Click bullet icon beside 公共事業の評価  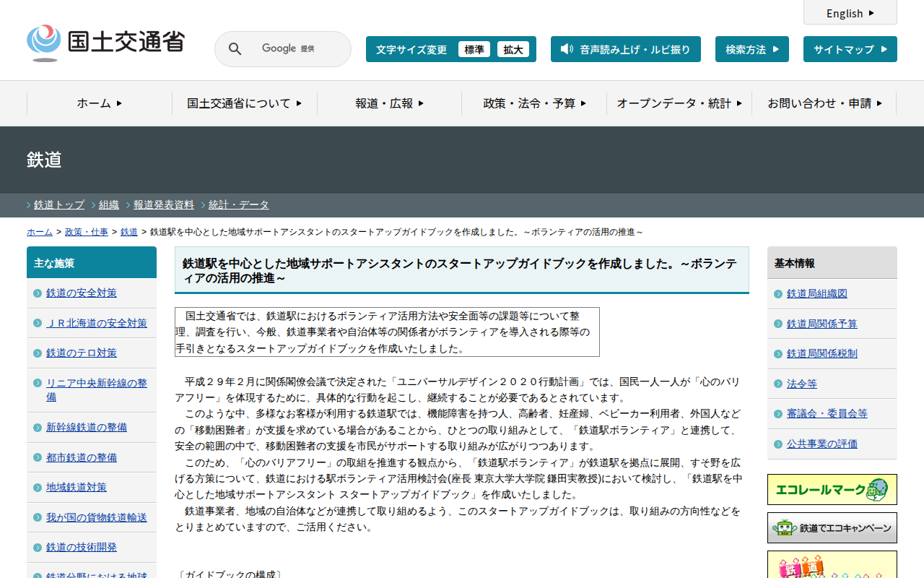point(778,444)
